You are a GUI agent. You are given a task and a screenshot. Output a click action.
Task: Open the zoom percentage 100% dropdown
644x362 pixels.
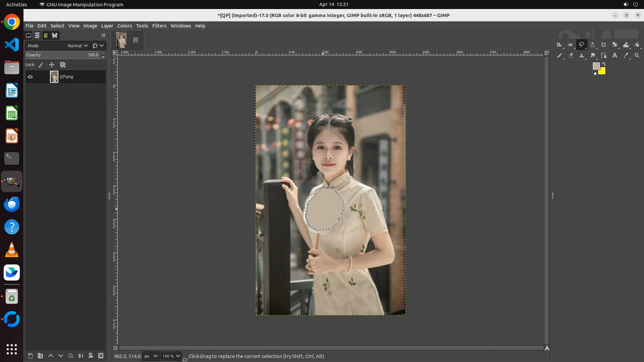click(178, 356)
